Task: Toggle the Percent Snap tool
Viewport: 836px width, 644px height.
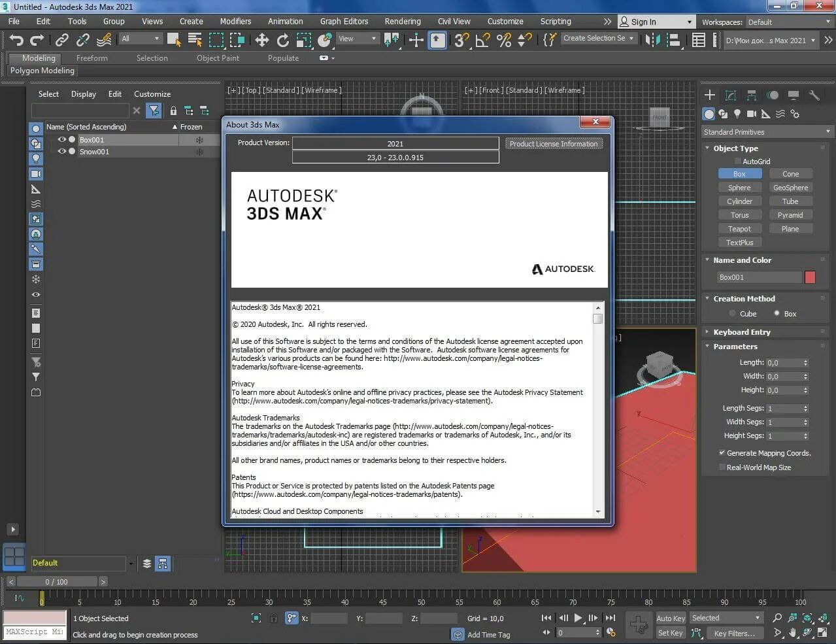Action: [x=503, y=40]
